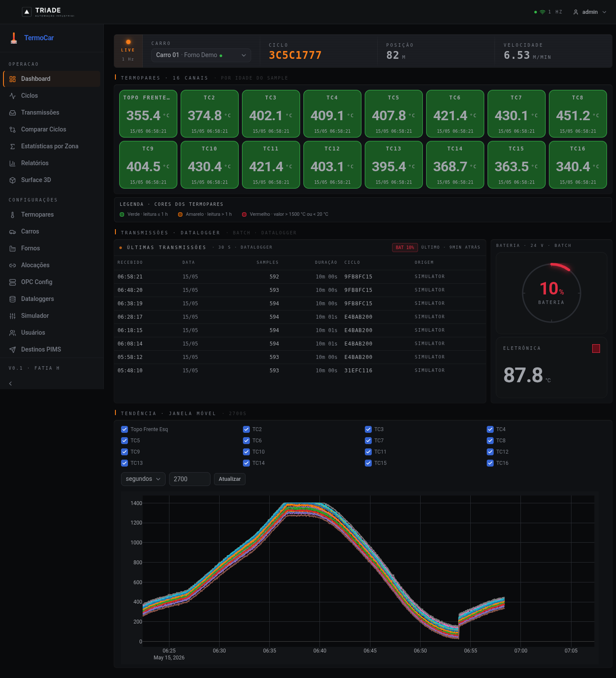The width and height of the screenshot is (616, 678).
Task: Open the admin user menu
Action: (590, 12)
